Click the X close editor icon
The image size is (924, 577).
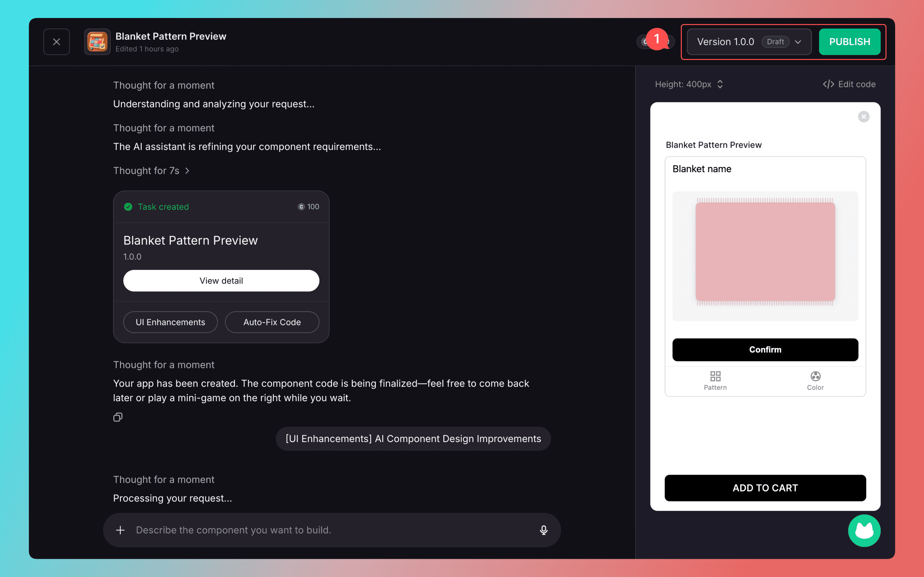click(x=56, y=42)
